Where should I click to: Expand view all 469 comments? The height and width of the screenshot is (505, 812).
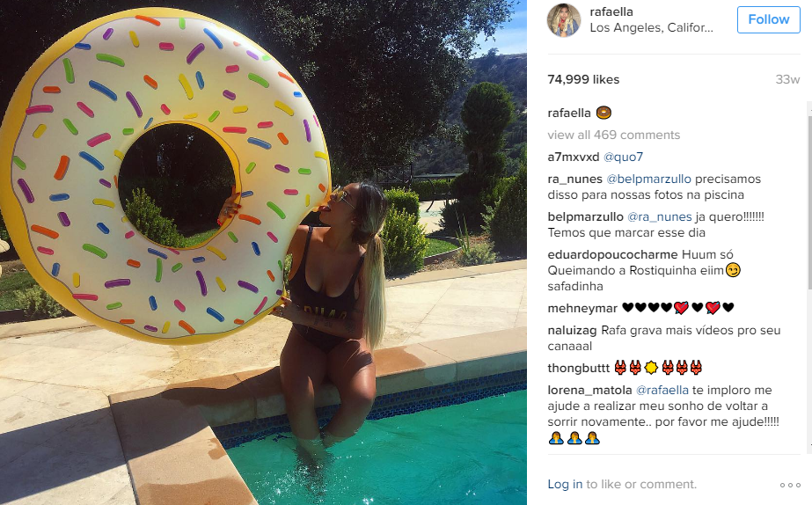pos(614,135)
